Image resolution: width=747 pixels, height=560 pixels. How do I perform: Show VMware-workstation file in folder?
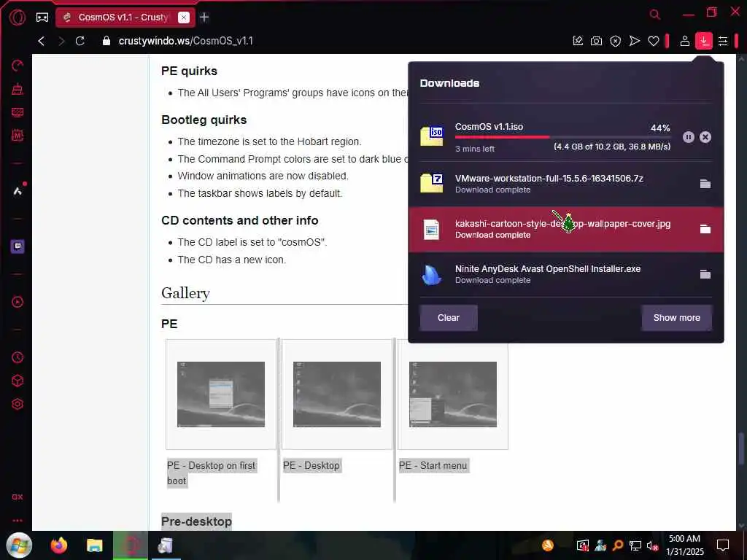(x=705, y=183)
